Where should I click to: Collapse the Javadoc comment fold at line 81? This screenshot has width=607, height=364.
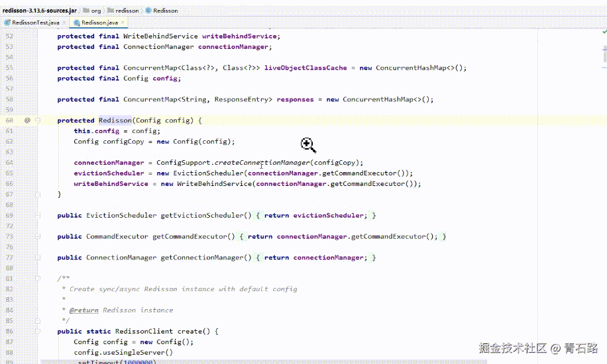coord(38,278)
